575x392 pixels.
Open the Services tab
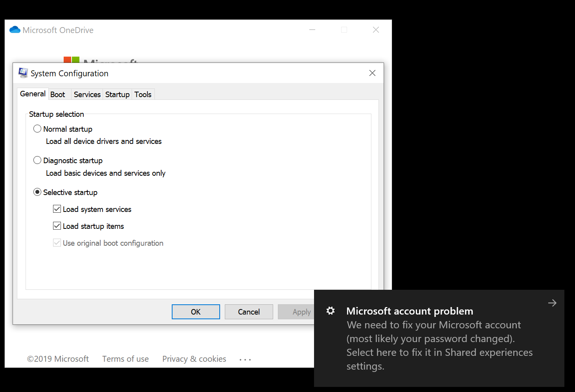87,94
